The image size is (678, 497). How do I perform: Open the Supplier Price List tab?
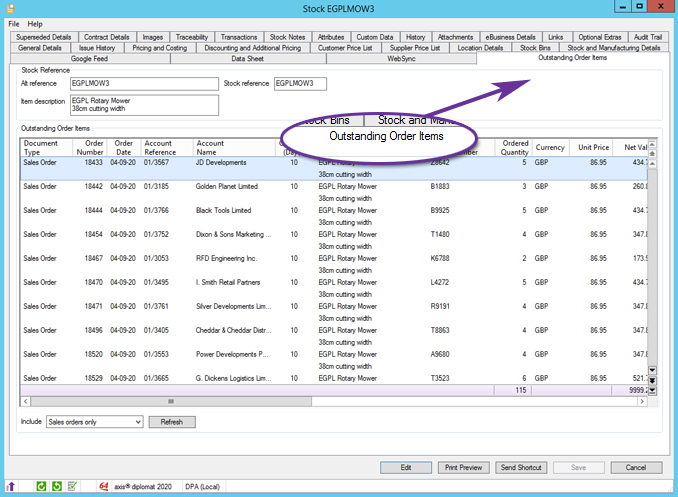[415, 48]
